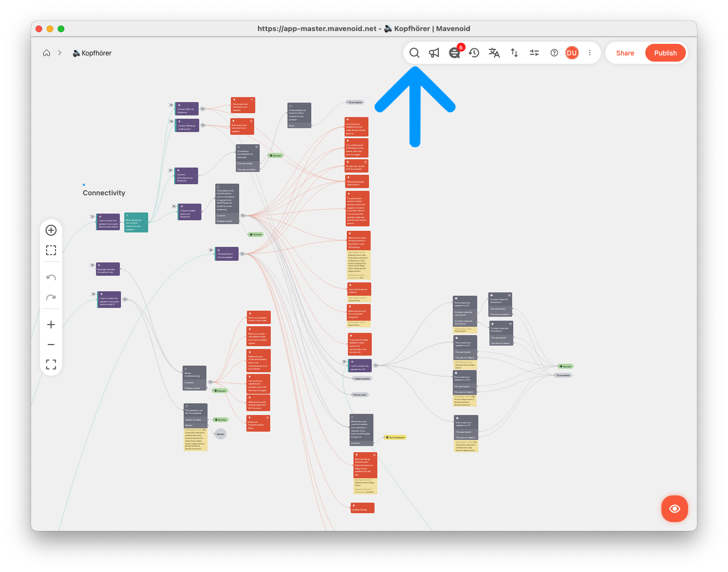The image size is (728, 572).
Task: Click the yellow 'Out of solutions' tag
Action: coord(395,437)
